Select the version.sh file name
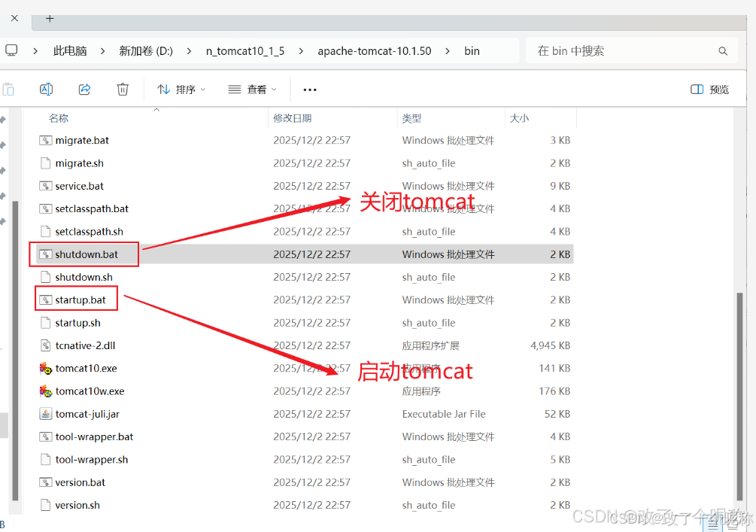Screen dimensions: 756x532 [x=77, y=505]
